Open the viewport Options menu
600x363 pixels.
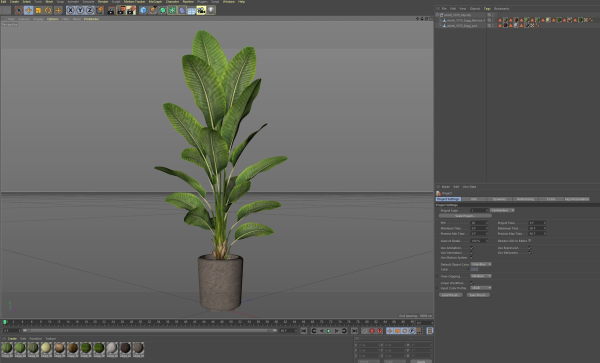point(52,19)
